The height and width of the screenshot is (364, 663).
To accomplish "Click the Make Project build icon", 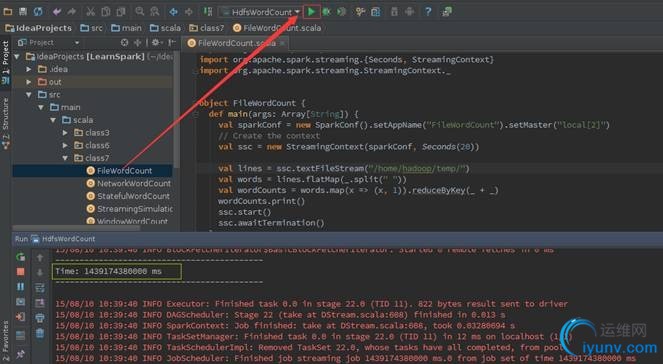I will coord(208,12).
